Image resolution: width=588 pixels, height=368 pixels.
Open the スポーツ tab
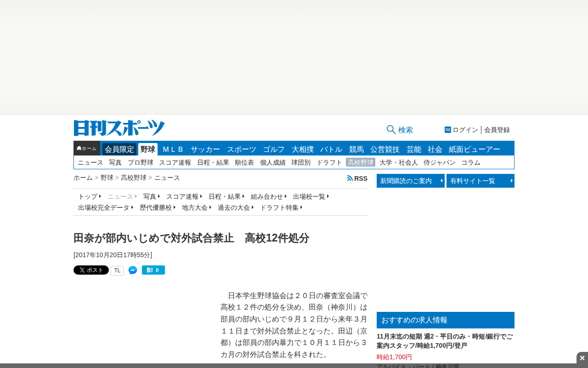[x=242, y=149]
